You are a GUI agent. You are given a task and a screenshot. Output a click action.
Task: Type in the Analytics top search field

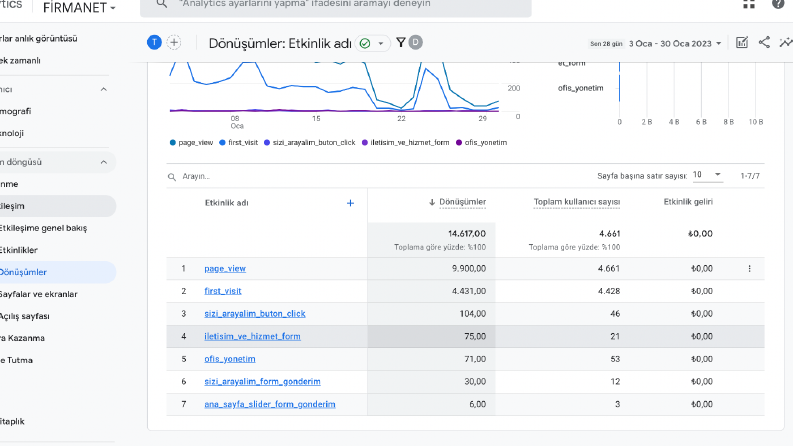tap(336, 5)
